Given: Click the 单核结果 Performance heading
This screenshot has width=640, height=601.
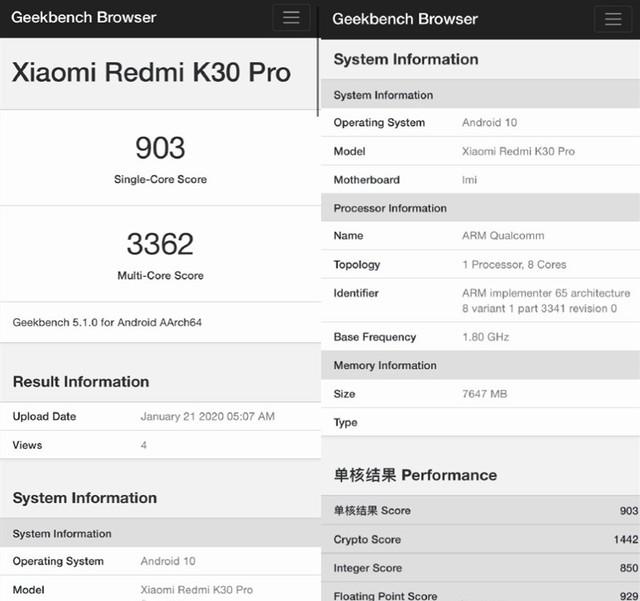Looking at the screenshot, I should pyautogui.click(x=416, y=475).
